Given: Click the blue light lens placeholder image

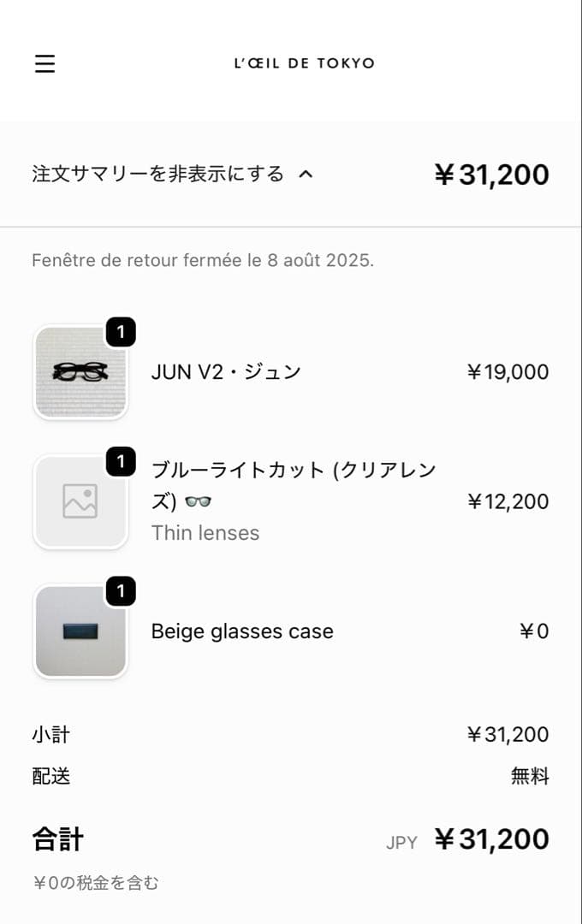Looking at the screenshot, I should point(80,501).
